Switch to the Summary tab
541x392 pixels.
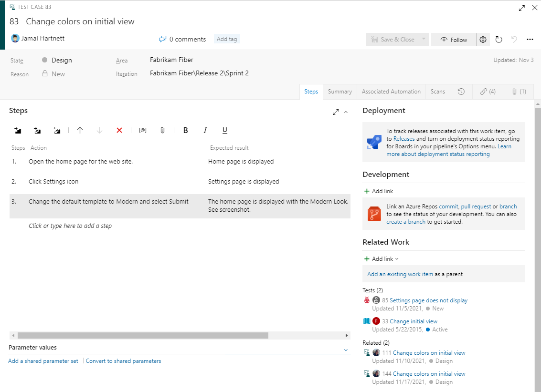[339, 91]
